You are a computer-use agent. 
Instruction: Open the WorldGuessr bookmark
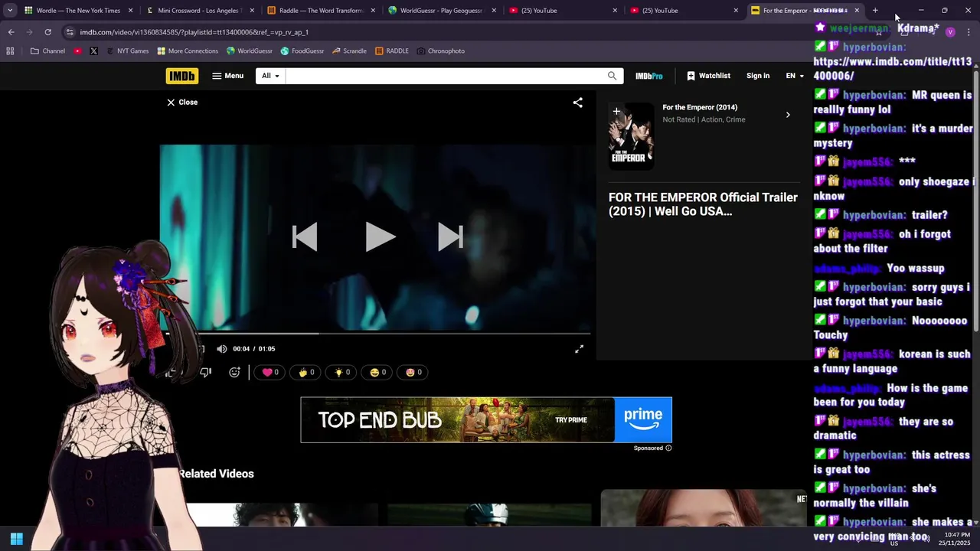pos(250,51)
